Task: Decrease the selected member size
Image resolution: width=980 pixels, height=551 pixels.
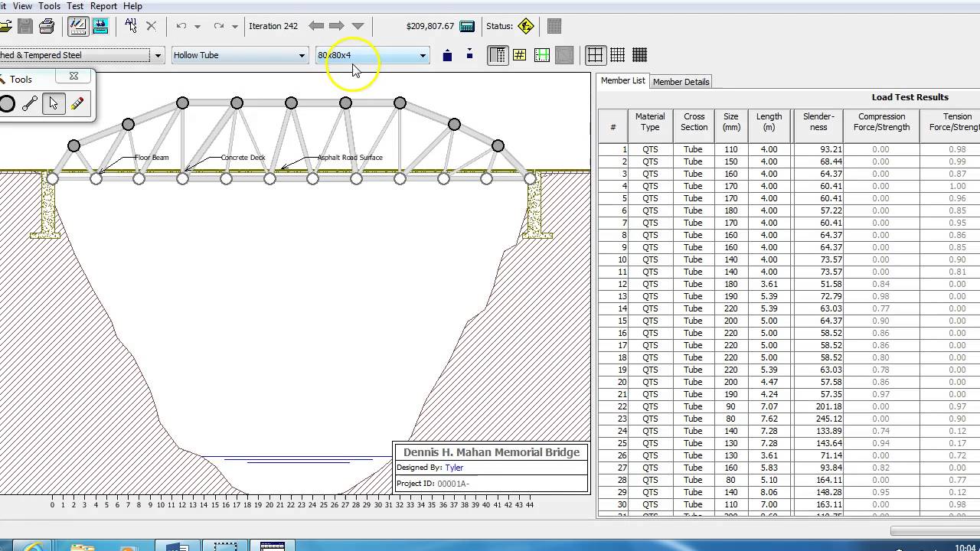Action: (x=468, y=54)
